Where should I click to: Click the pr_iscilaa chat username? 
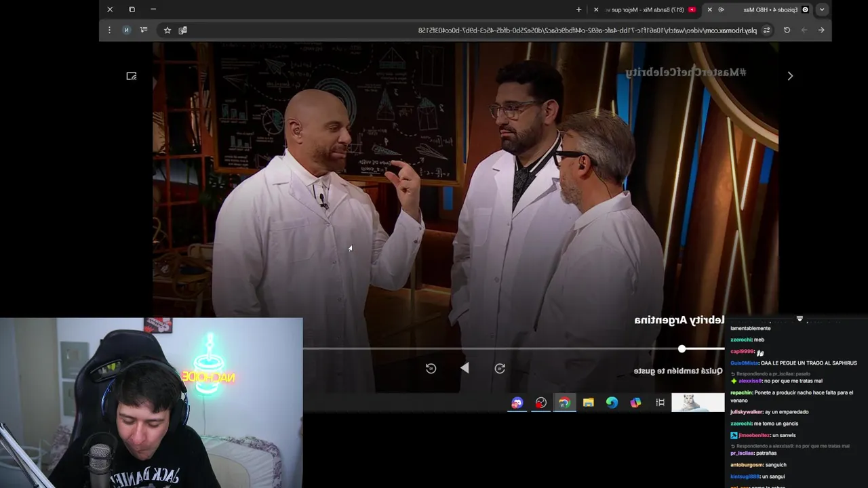click(x=742, y=453)
